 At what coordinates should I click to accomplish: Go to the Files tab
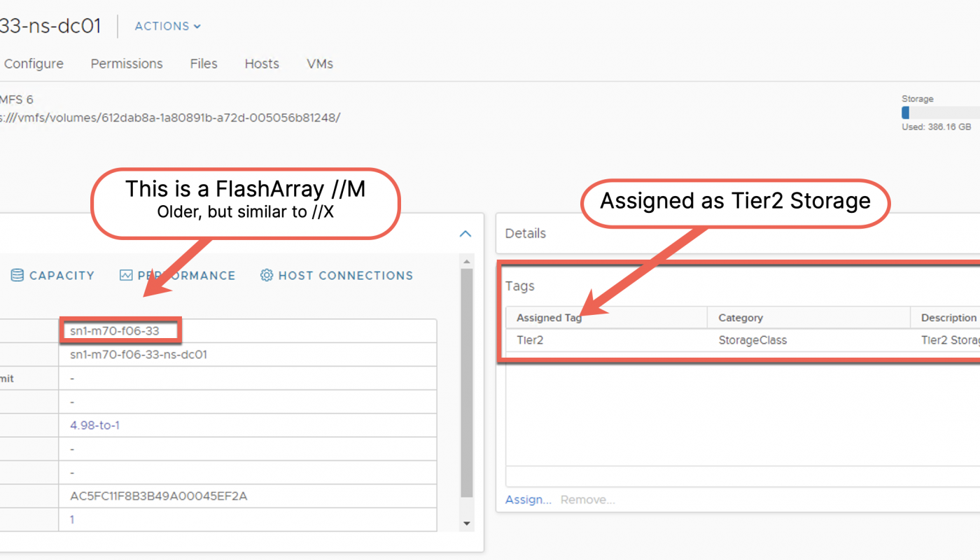[204, 64]
